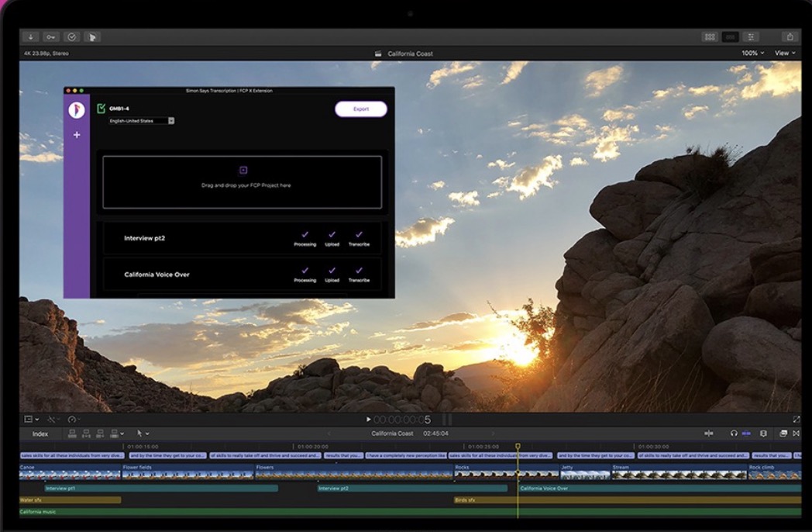Open the Keyword Editor key icon
The image size is (812, 532).
(51, 36)
